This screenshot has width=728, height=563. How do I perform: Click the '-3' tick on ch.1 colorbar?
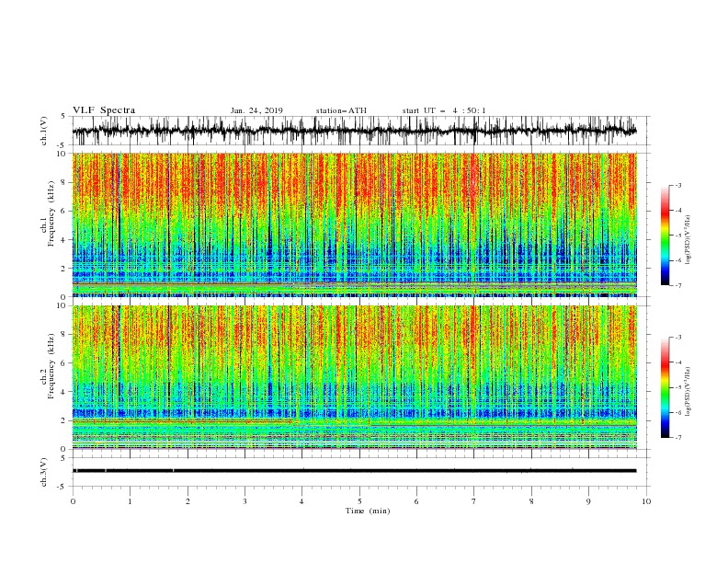coord(677,185)
